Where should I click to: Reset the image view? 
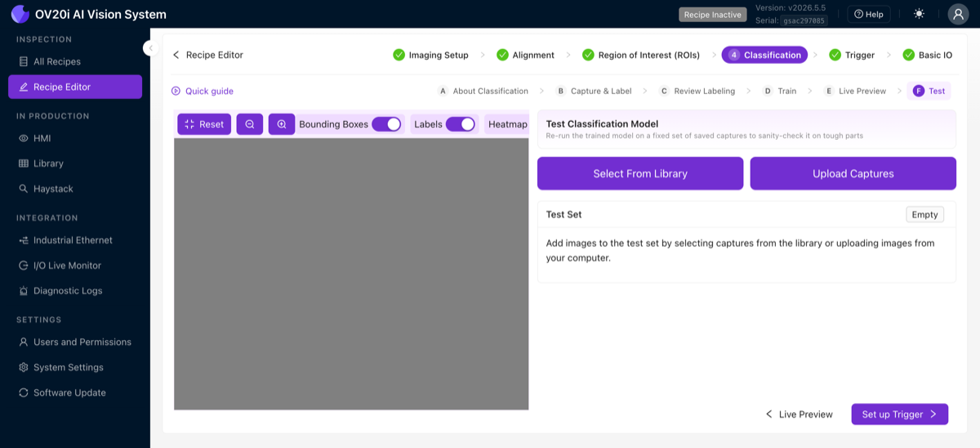(x=204, y=124)
